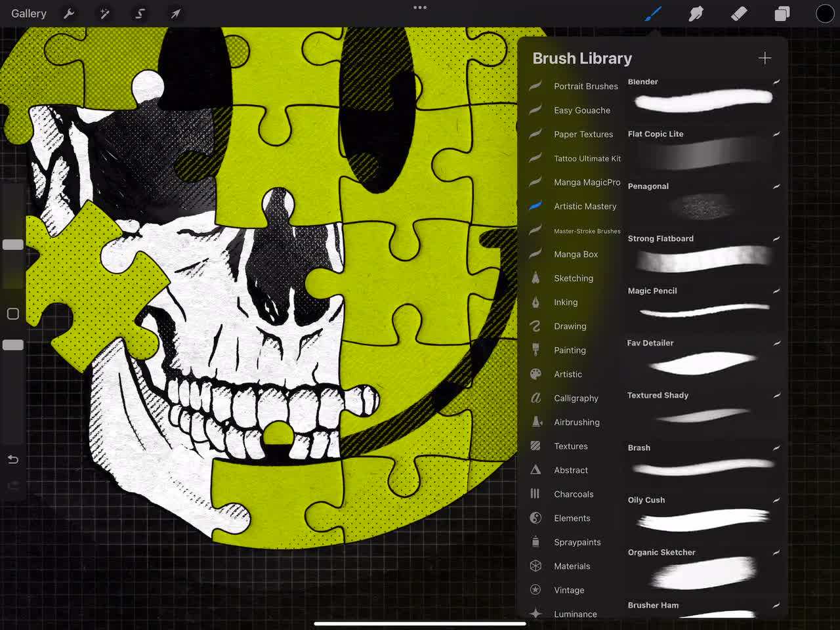840x630 pixels.
Task: Activate the Transform arrow tool
Action: 175,13
